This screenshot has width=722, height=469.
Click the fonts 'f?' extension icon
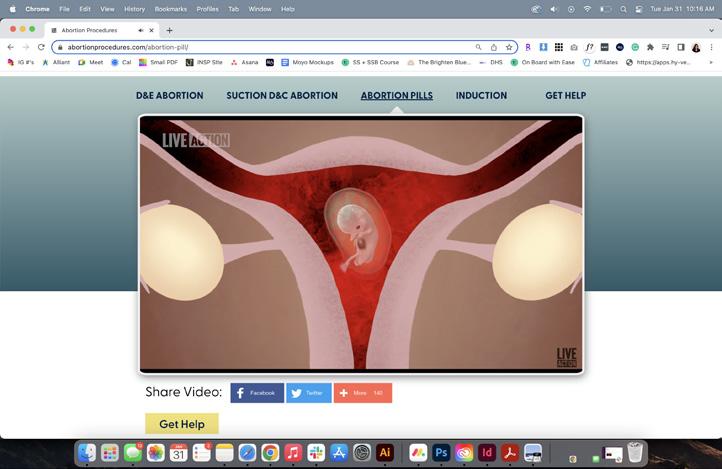click(589, 47)
